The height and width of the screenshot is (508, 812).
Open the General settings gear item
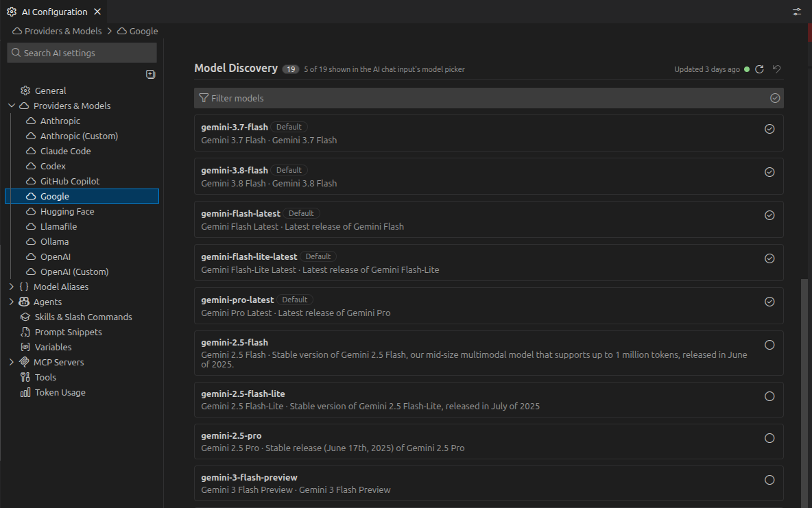43,90
